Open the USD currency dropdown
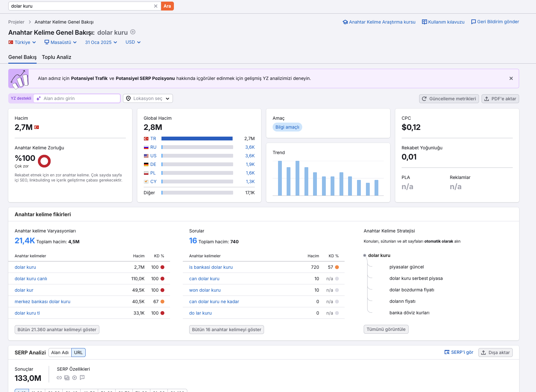The width and height of the screenshot is (536, 392). click(x=133, y=42)
